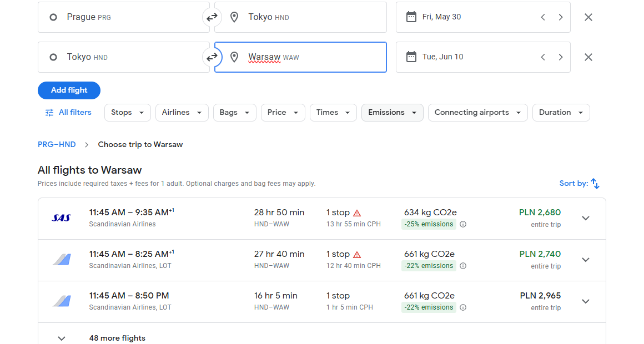Open Sort by options icon
The height and width of the screenshot is (344, 644).
pos(595,184)
